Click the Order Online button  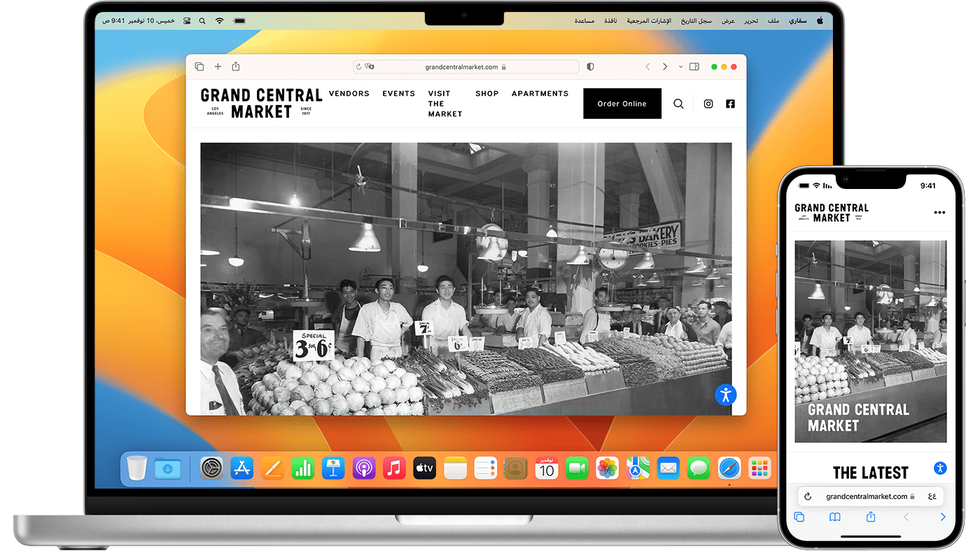pos(622,104)
